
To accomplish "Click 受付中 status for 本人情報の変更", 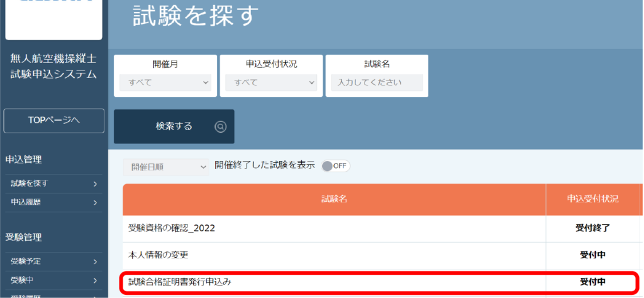I will click(x=592, y=255).
